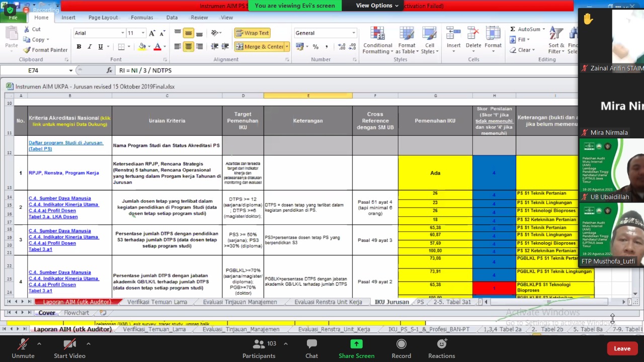Open the Zoom Chat panel

[311, 349]
